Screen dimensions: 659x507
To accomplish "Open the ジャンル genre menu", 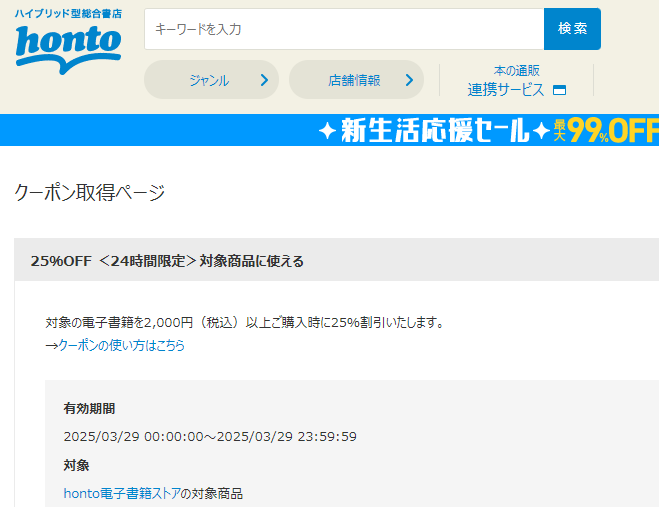I will click(211, 80).
